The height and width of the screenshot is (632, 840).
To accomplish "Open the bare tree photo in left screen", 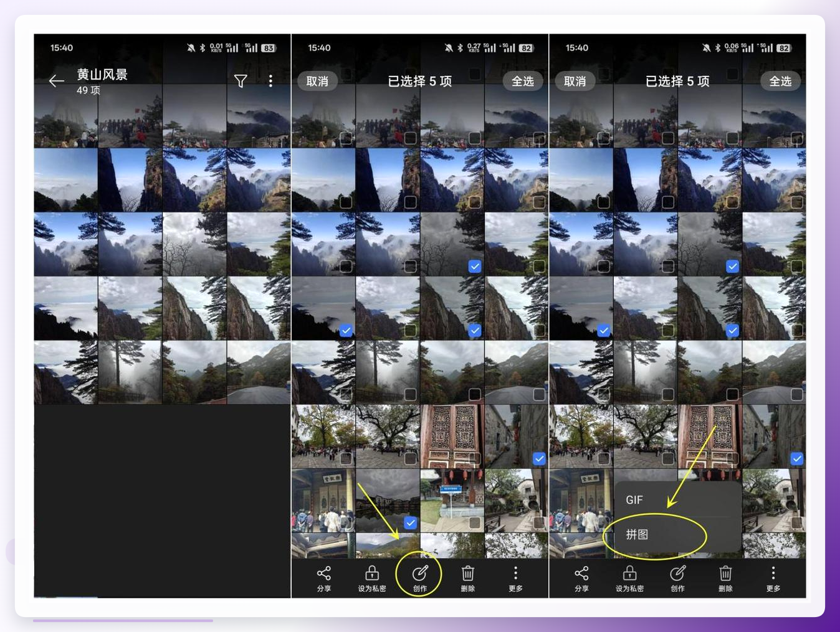I will (194, 244).
